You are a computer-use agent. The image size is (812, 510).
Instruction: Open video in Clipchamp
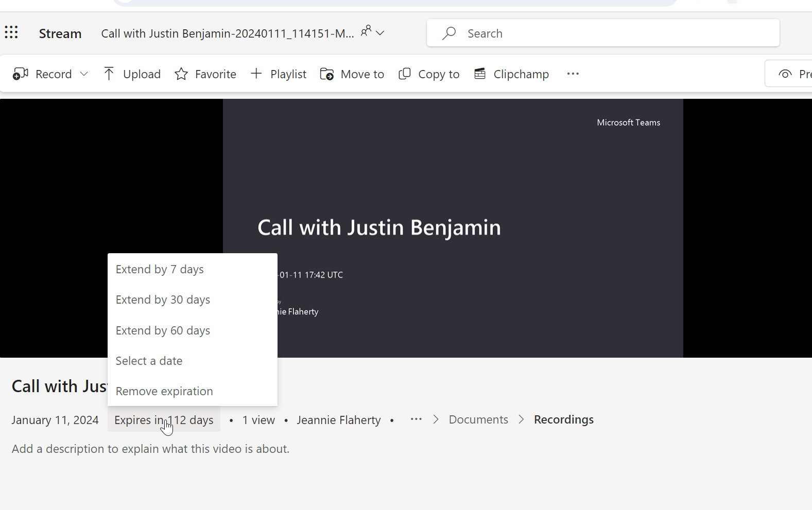(511, 74)
